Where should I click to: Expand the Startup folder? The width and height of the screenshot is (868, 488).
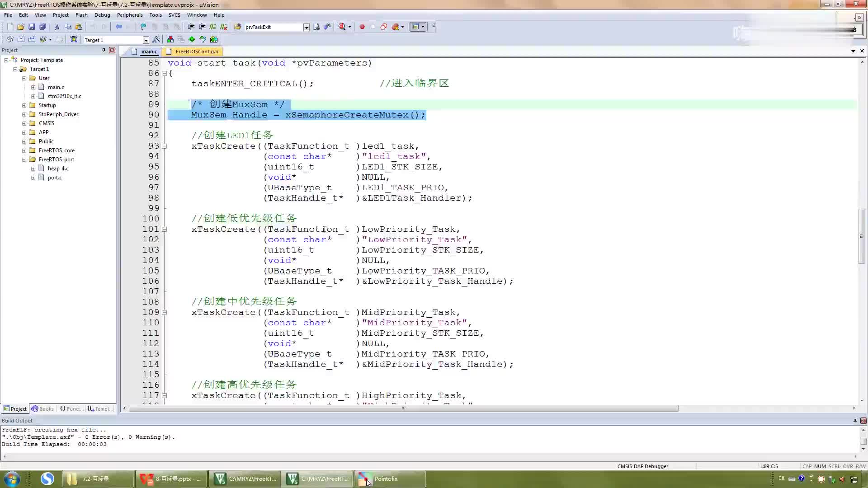pyautogui.click(x=24, y=105)
